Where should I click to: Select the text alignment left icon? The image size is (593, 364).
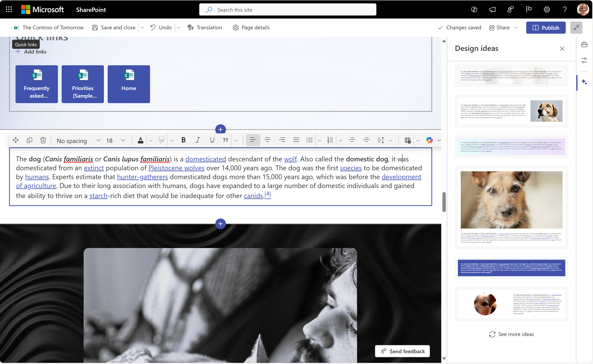[253, 140]
